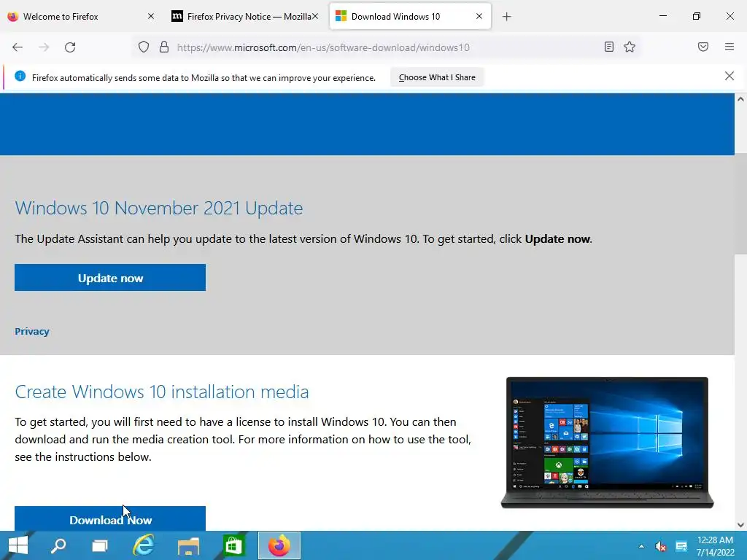Go back to the previous page
Viewport: 747px width, 560px height.
[x=18, y=47]
